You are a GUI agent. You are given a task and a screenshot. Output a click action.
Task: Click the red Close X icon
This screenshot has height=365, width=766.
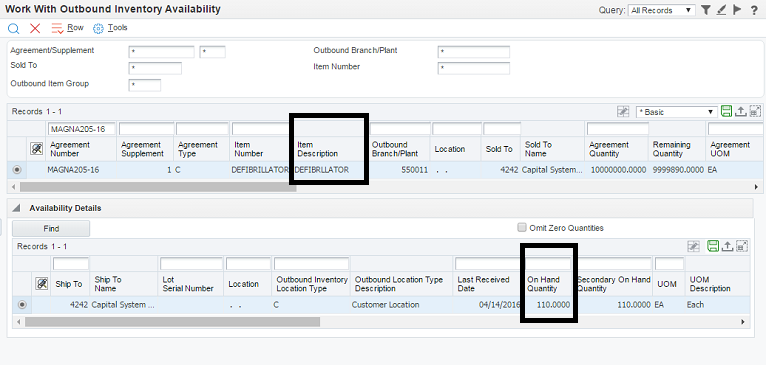[35, 28]
